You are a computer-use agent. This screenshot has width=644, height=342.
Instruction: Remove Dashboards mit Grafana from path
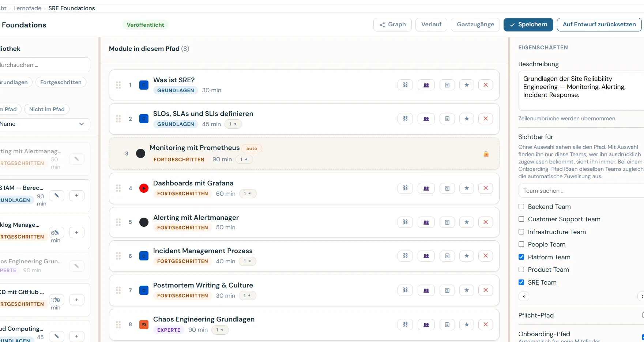[486, 188]
